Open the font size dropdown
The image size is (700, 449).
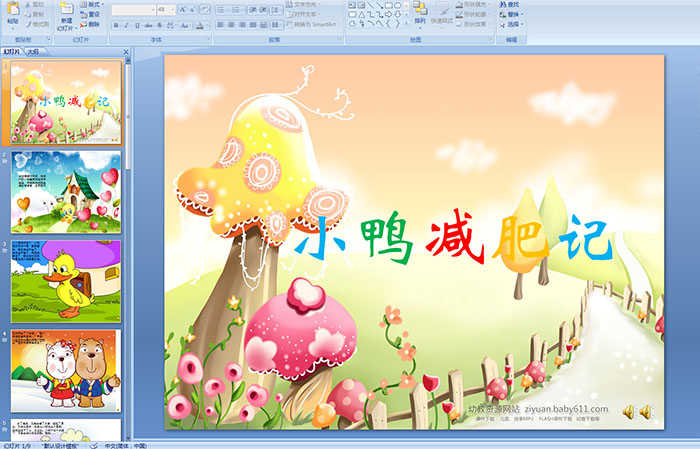pos(173,9)
